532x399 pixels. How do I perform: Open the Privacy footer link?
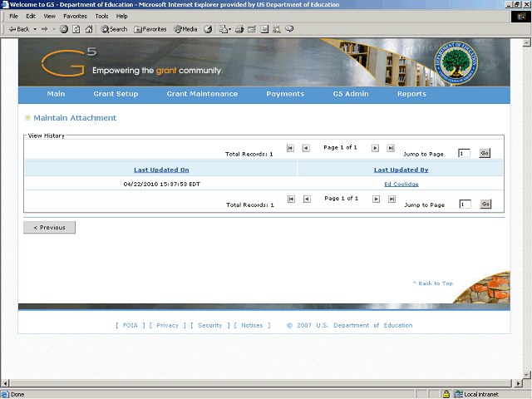(x=167, y=325)
